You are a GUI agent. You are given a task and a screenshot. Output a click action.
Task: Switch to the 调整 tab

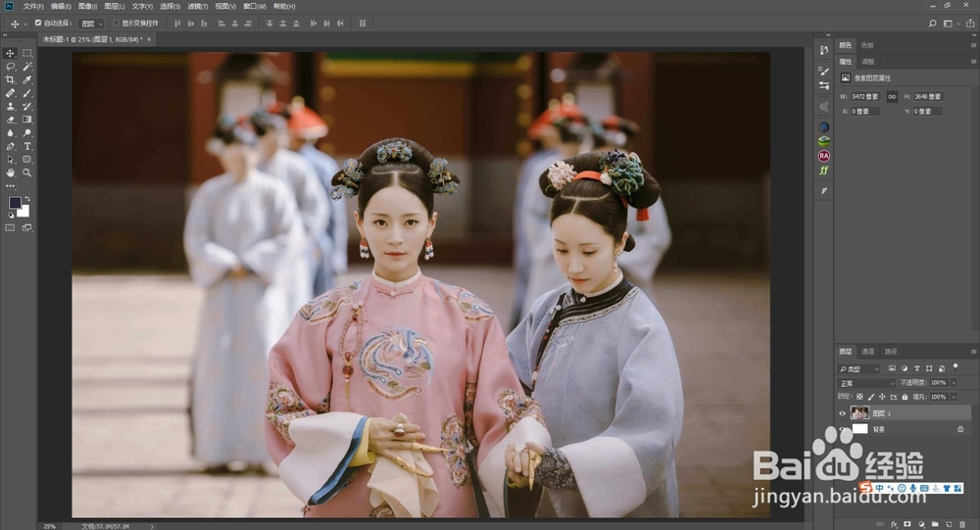tap(868, 62)
